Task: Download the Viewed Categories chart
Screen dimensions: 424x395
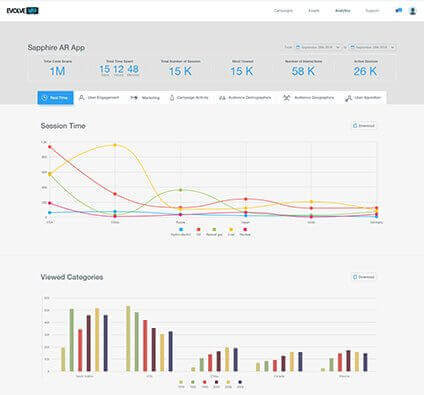Action: (x=364, y=277)
